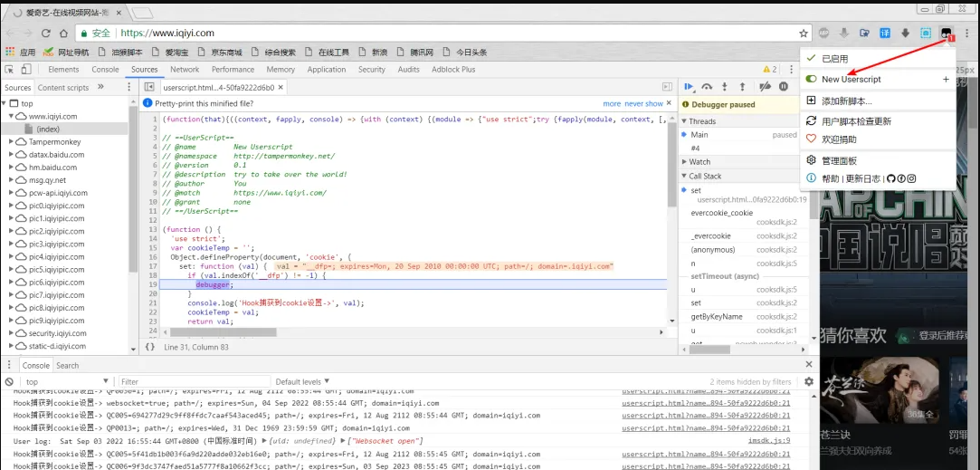Image resolution: width=980 pixels, height=470 pixels.
Task: Toggle deactivate breakpoints button
Action: coord(765,87)
